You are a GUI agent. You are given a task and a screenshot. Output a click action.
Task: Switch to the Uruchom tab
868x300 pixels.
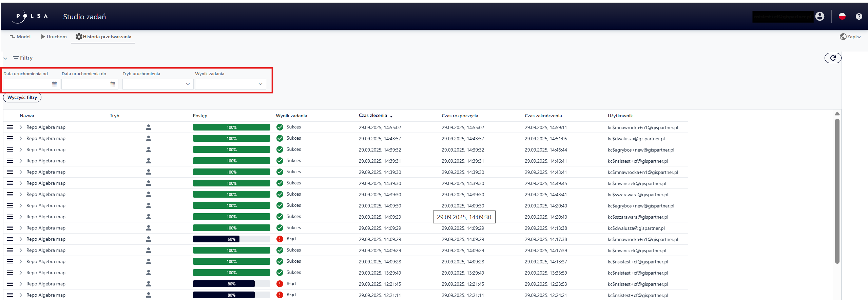click(x=54, y=37)
